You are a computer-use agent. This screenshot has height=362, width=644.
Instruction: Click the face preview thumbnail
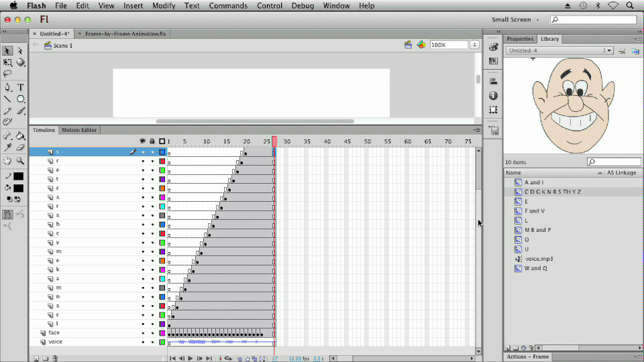tap(574, 107)
